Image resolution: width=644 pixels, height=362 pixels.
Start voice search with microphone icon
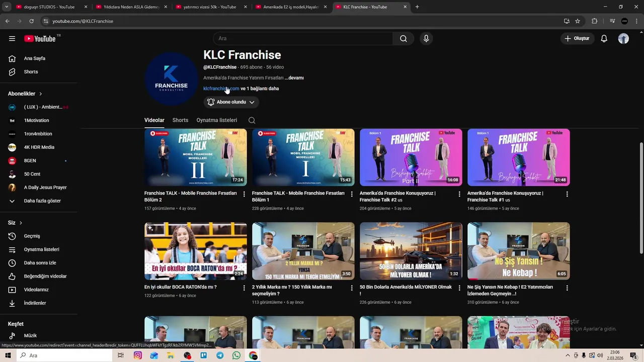pyautogui.click(x=426, y=39)
